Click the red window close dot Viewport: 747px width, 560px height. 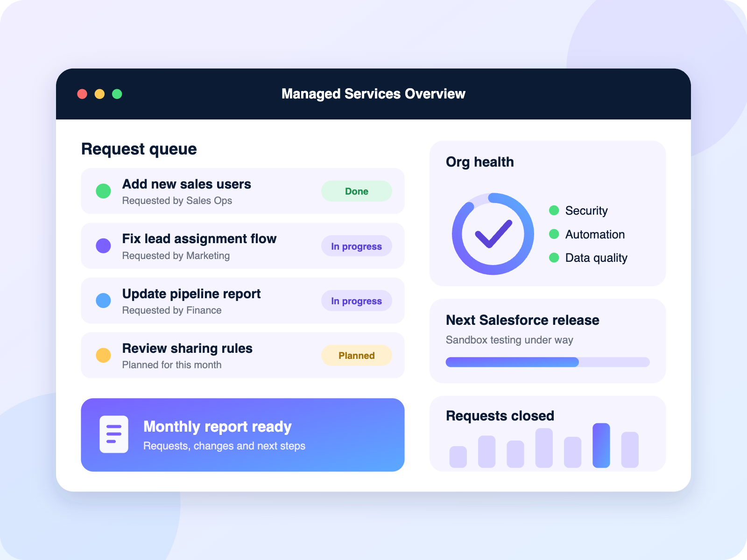82,94
